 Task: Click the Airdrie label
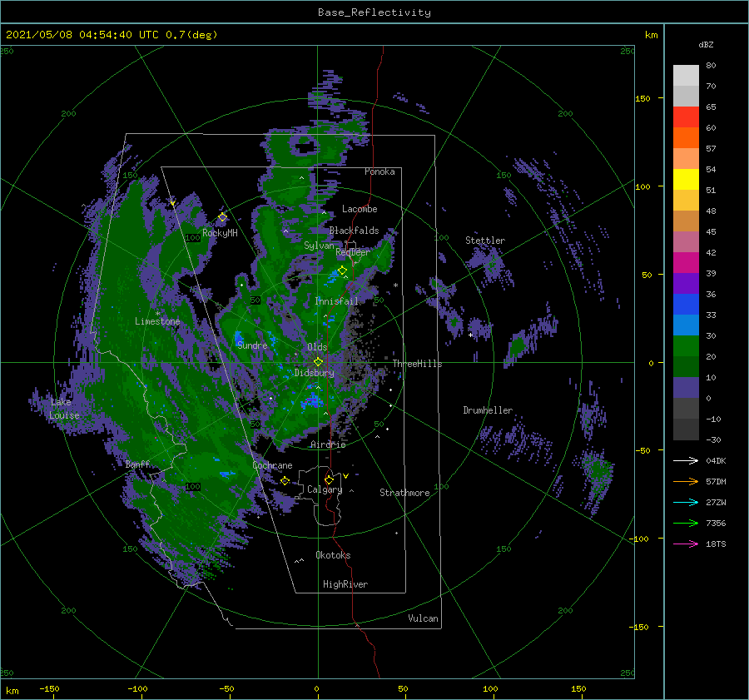[328, 444]
